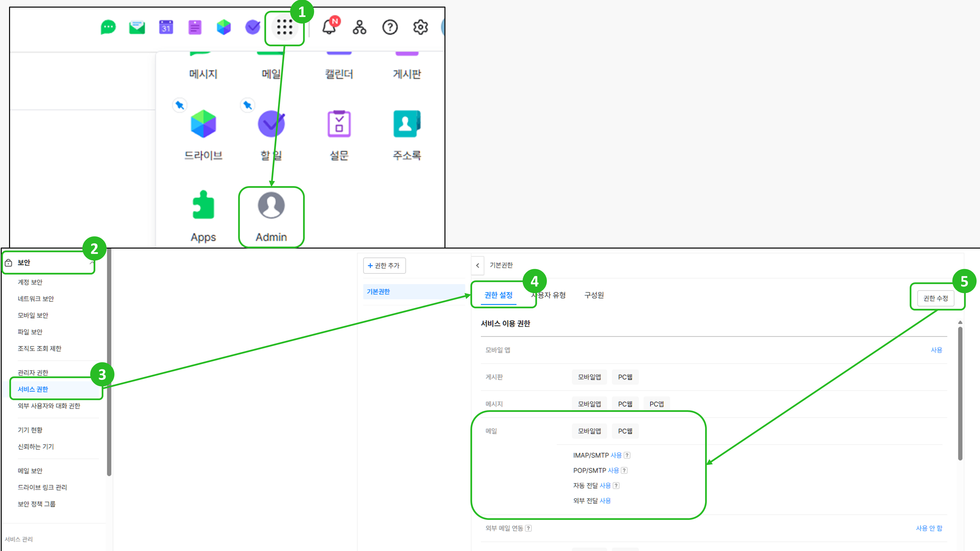Screen dimensions: 980x551
Task: Switch to the 구성원 tab
Action: click(x=594, y=295)
